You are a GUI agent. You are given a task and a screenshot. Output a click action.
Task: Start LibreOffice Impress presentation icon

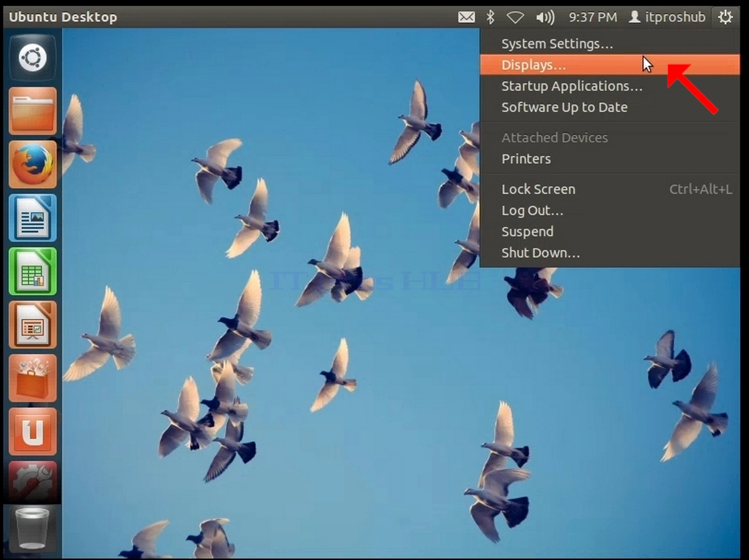(x=33, y=325)
